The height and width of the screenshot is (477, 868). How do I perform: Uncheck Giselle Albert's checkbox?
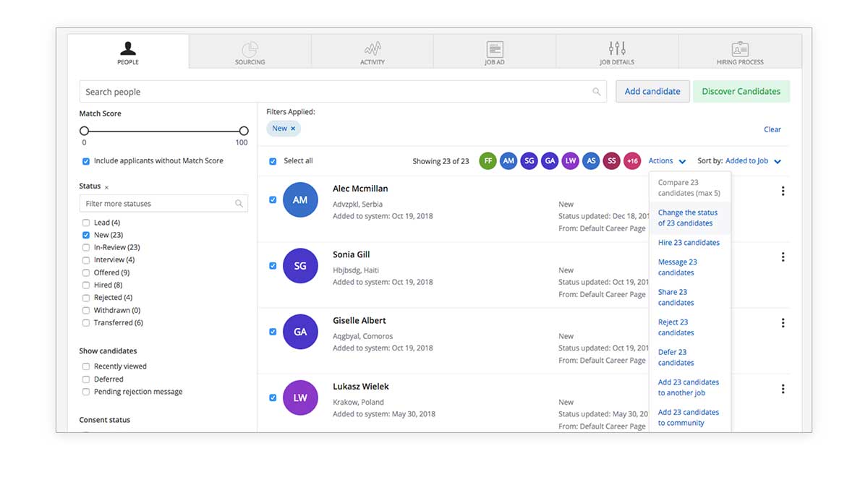click(x=273, y=332)
